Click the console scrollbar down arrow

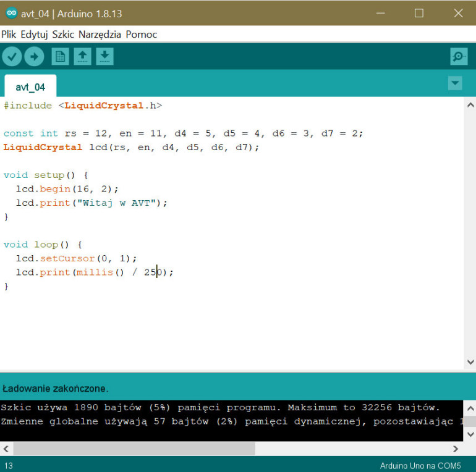click(470, 434)
